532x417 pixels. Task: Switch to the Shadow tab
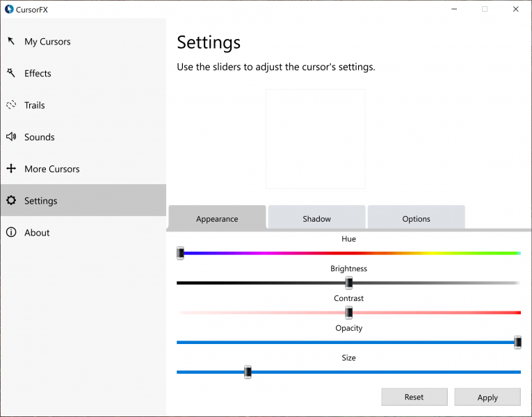click(317, 218)
